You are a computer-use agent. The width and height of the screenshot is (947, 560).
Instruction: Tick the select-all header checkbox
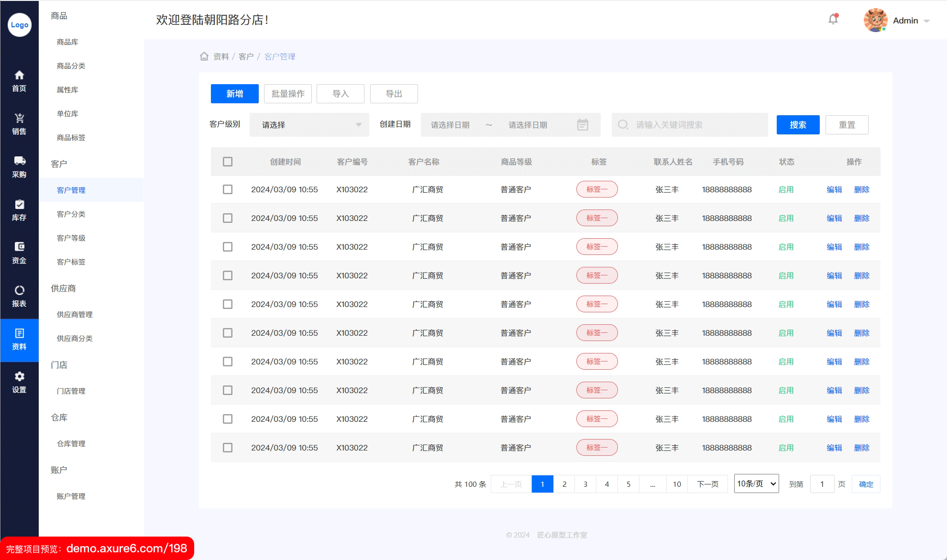pos(228,162)
